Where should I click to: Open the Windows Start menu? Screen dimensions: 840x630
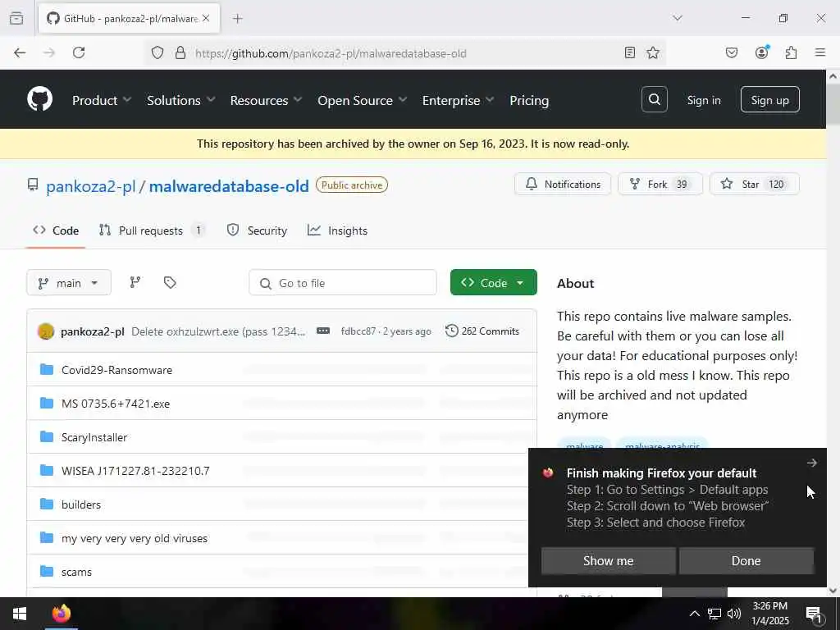coord(20,614)
